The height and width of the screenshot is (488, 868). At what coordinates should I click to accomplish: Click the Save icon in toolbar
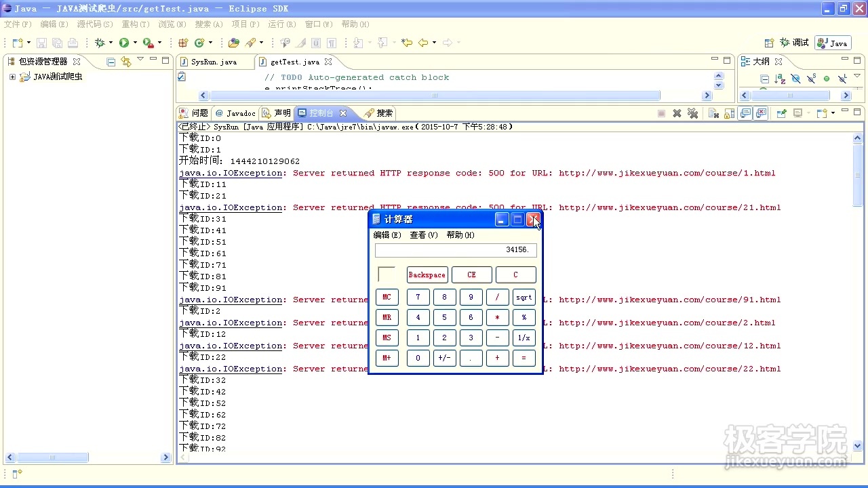[x=41, y=43]
